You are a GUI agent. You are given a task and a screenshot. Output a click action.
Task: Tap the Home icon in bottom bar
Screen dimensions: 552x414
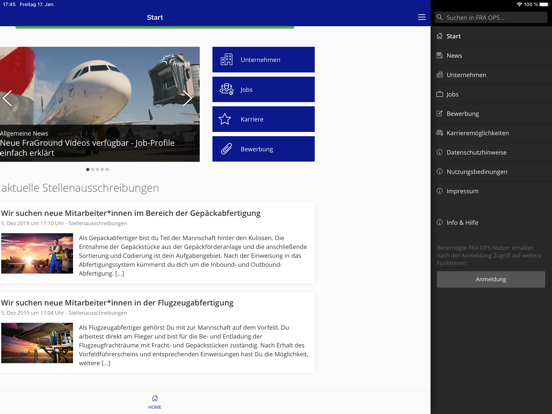click(155, 398)
